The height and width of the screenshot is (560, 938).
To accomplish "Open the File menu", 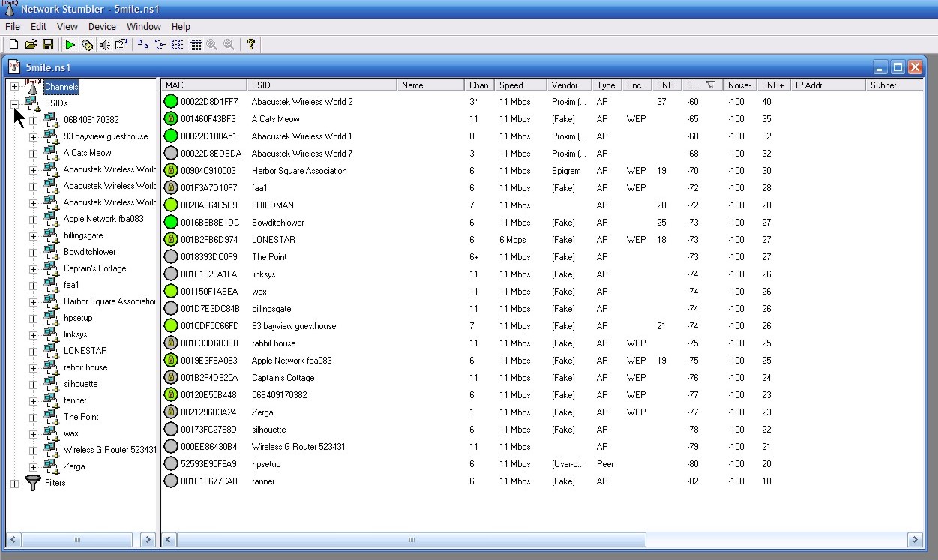I will click(12, 26).
